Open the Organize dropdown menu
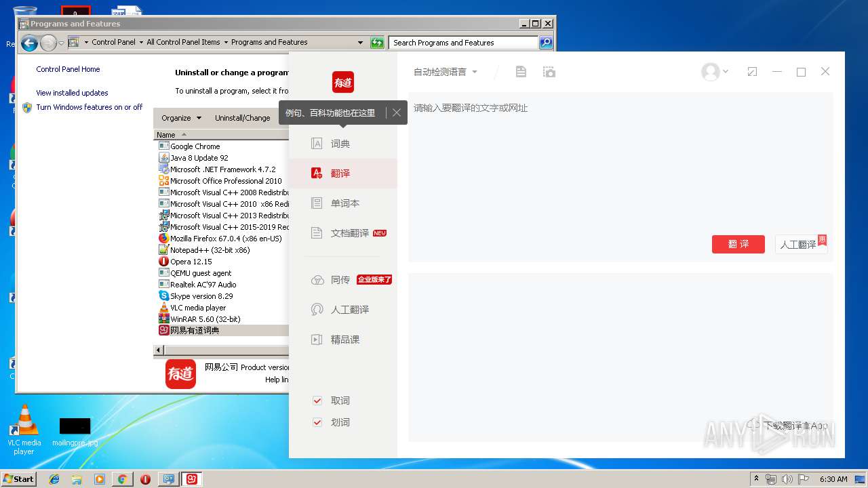The image size is (868, 488). [181, 118]
